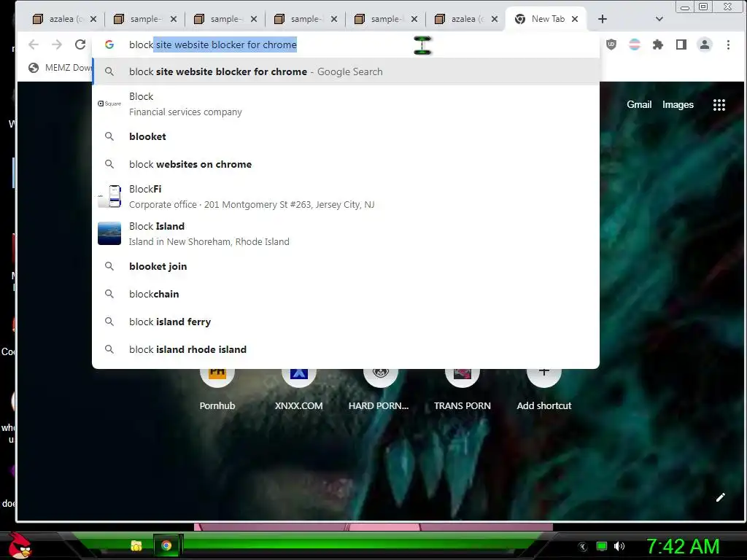747x560 pixels.
Task: Toggle the side panel icon
Action: 681,44
